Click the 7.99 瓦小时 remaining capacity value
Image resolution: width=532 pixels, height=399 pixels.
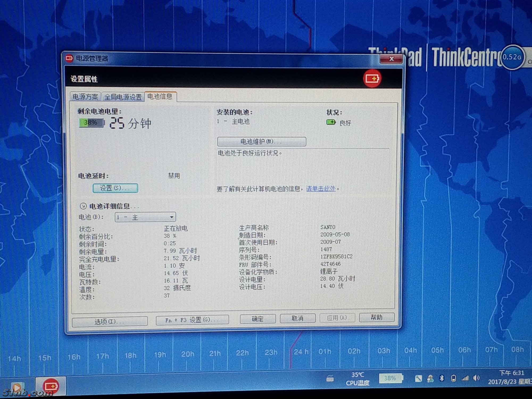point(180,251)
